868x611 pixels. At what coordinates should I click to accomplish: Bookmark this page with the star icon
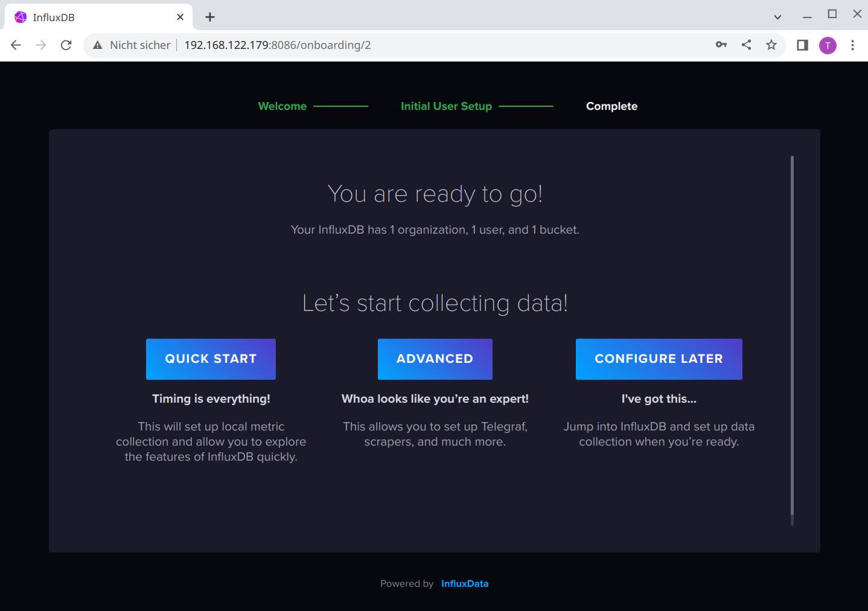point(771,45)
